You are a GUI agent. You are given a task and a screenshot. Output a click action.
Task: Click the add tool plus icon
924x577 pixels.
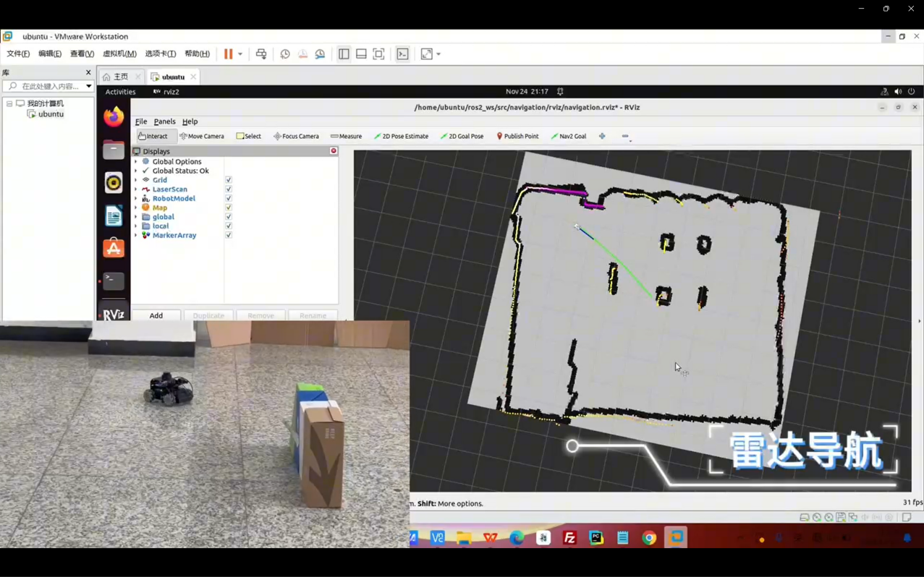(602, 136)
